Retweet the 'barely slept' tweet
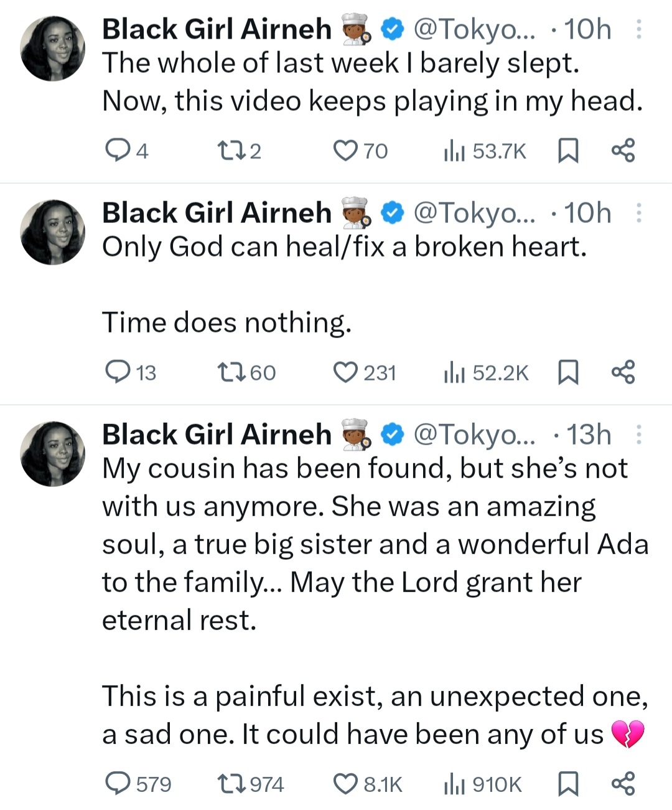The height and width of the screenshot is (810, 672). tap(225, 151)
